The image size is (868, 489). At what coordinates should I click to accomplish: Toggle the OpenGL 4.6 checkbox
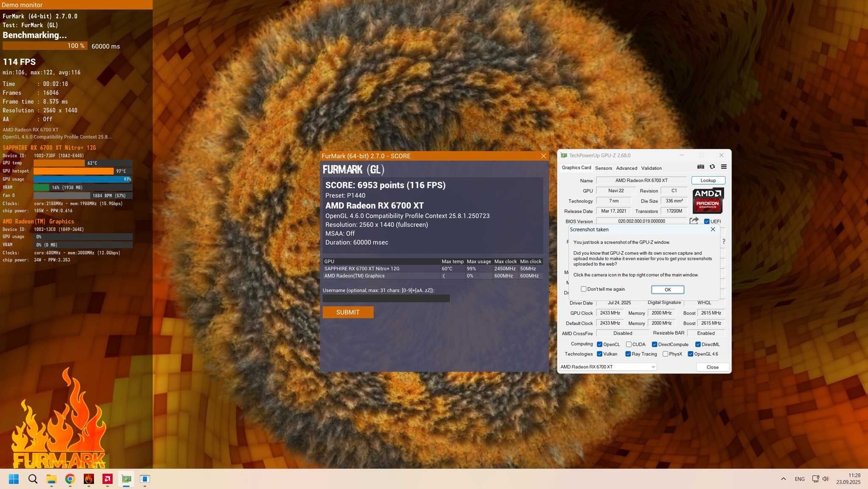[x=691, y=354]
